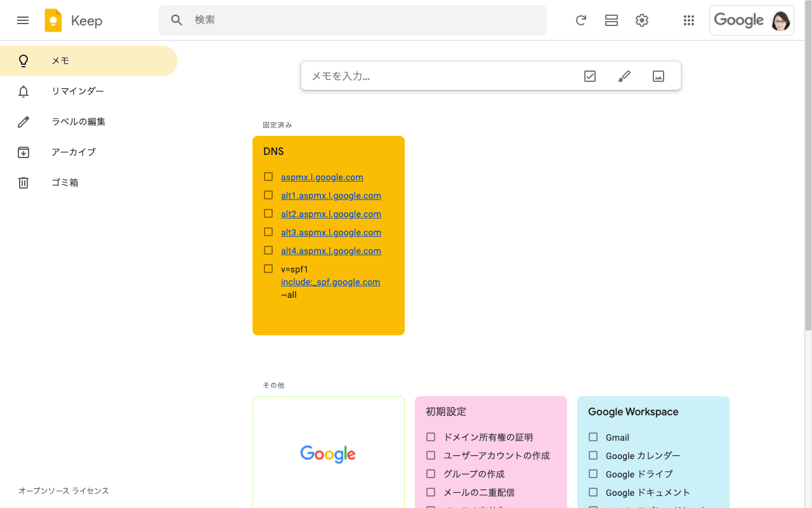
Task: Open アーカイブ in the sidebar
Action: point(89,152)
